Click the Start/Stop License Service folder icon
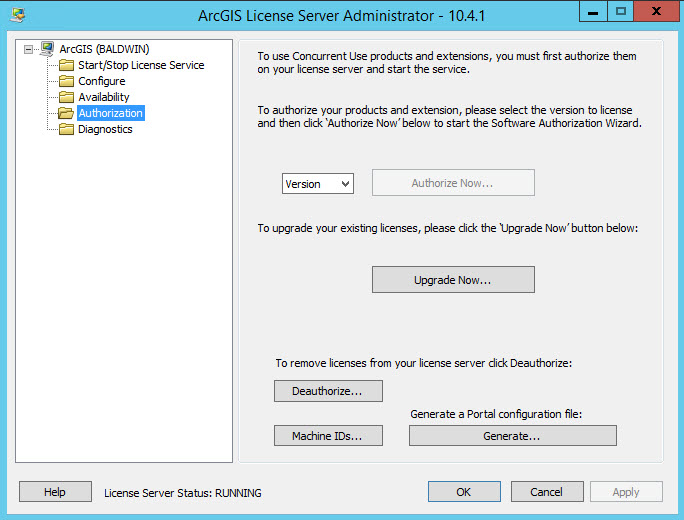The height and width of the screenshot is (520, 684). [67, 65]
